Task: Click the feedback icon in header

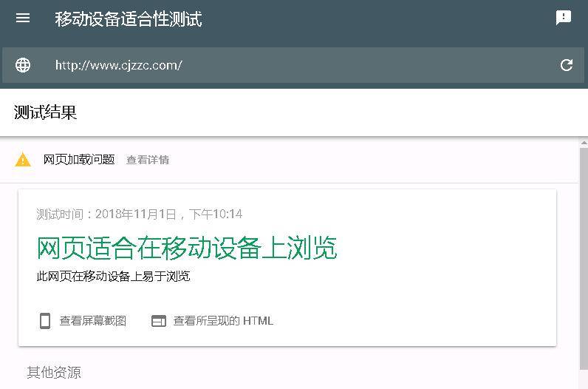Action: pos(563,18)
